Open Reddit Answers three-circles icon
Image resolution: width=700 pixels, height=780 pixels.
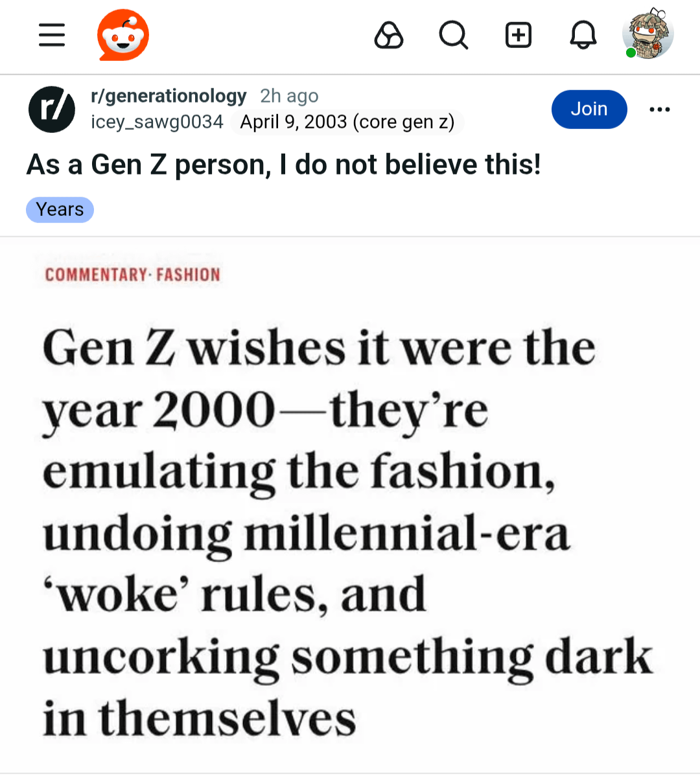[389, 35]
